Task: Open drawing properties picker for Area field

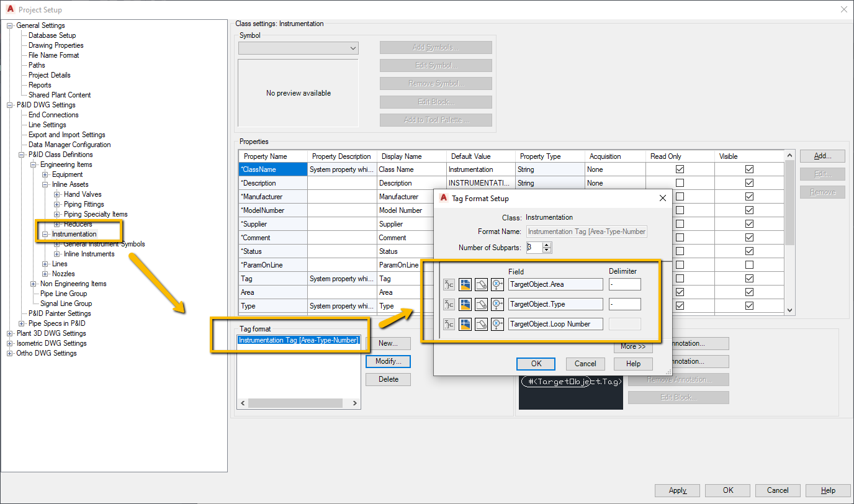Action: (x=465, y=284)
